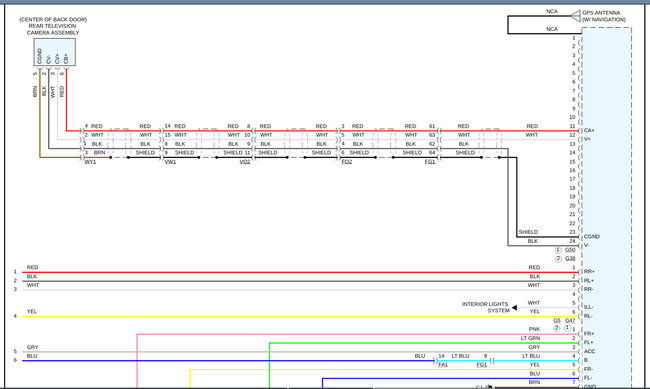
Task: Click the SHIELD label at pin 23
Action: (x=528, y=232)
